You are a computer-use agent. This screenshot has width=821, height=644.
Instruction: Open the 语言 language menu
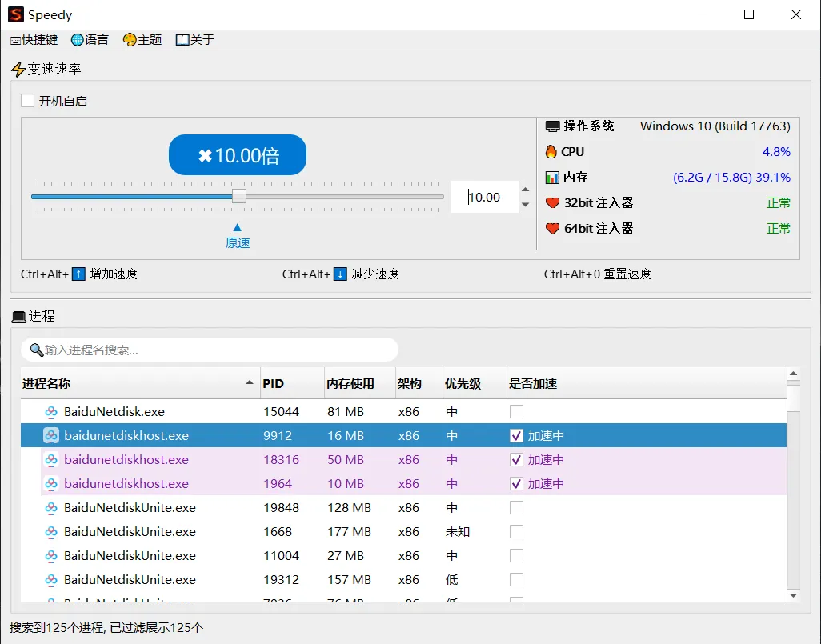(x=90, y=40)
